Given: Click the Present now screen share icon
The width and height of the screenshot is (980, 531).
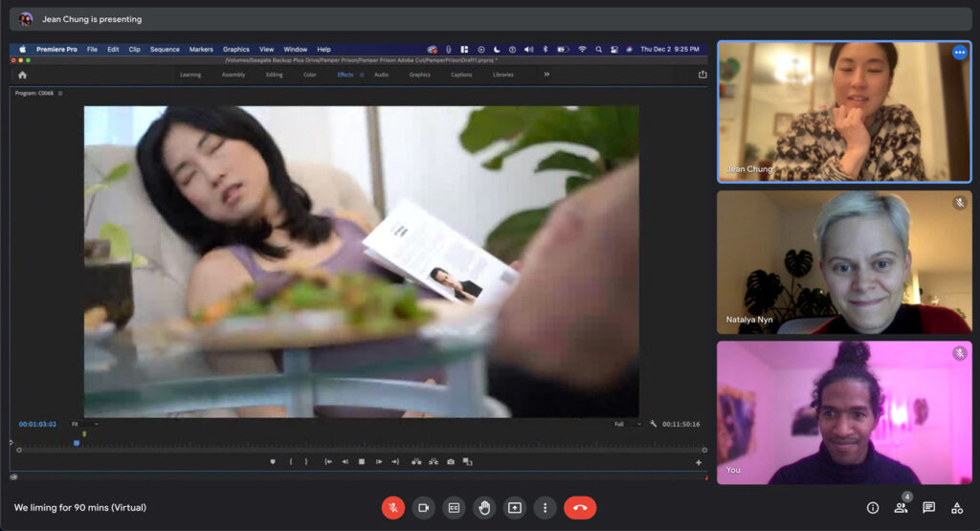Looking at the screenshot, I should coord(515,508).
